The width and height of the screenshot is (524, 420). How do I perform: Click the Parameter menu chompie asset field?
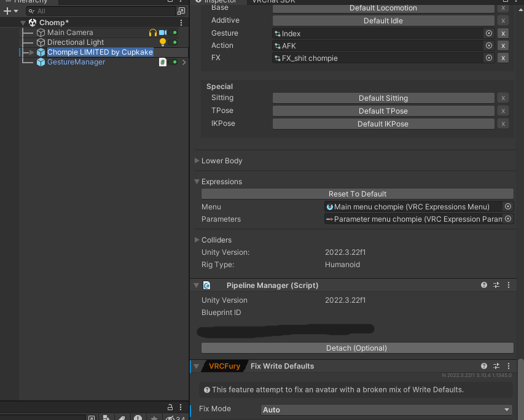pos(413,219)
